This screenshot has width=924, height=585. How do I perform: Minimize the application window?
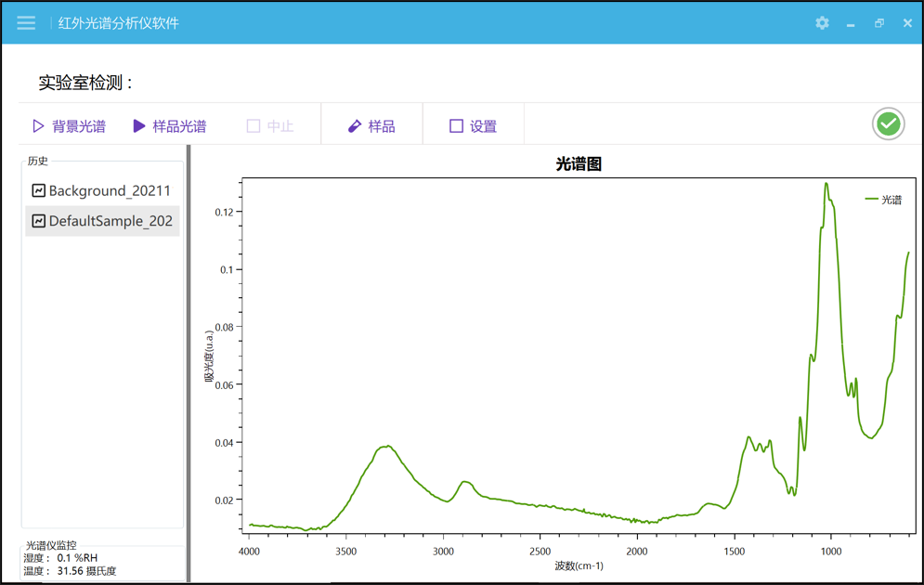(851, 24)
